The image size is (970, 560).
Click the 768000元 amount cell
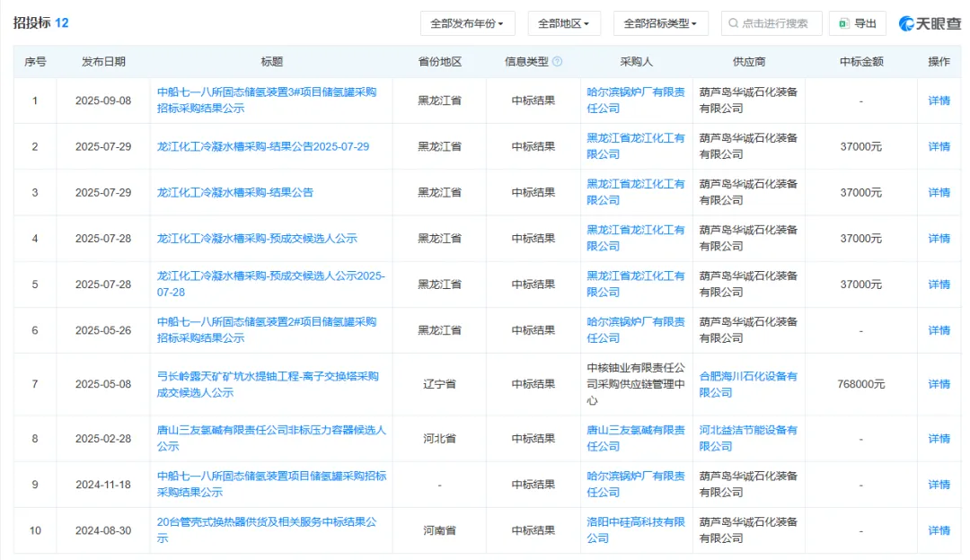[861, 384]
